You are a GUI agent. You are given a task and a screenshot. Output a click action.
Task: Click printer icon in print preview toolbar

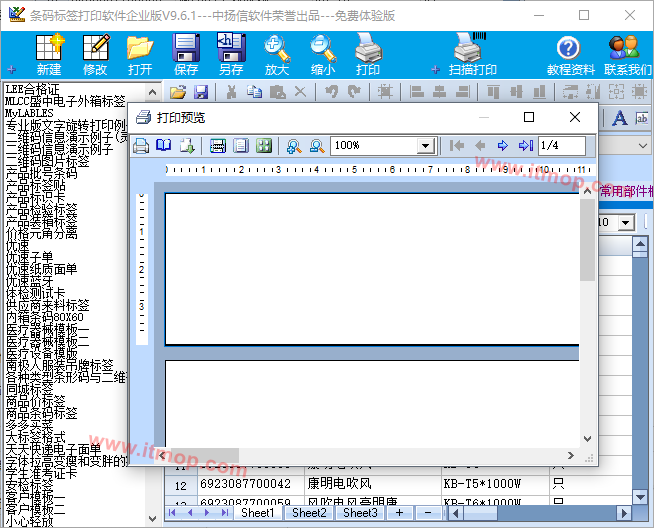click(x=142, y=146)
